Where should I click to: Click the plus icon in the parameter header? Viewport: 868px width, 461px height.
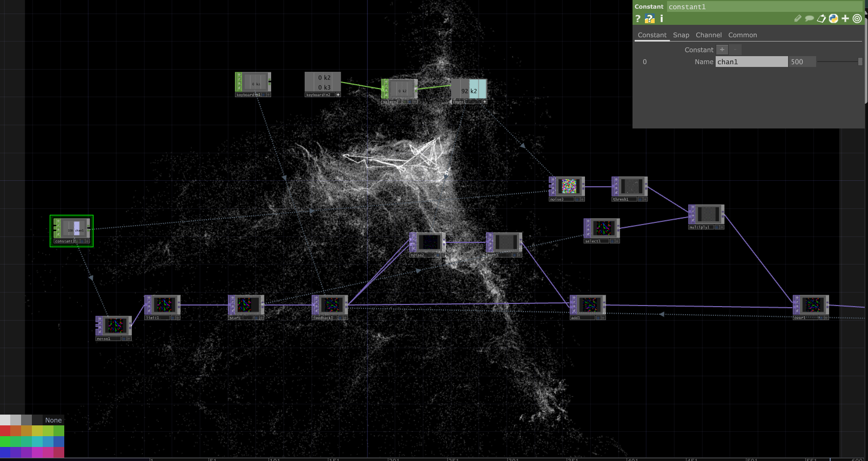845,18
